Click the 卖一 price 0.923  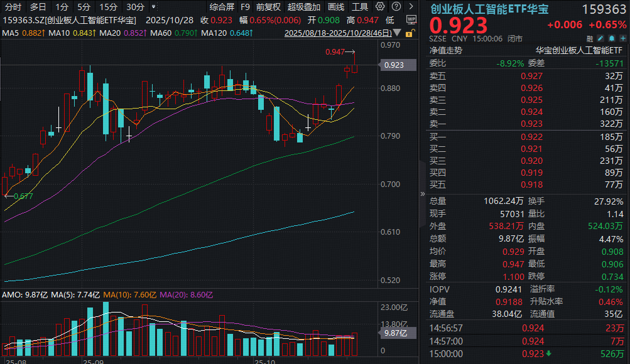[x=531, y=124]
